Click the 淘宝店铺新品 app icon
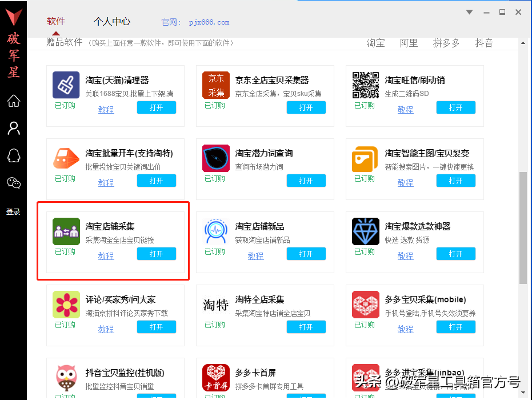This screenshot has height=400, width=532. (215, 231)
